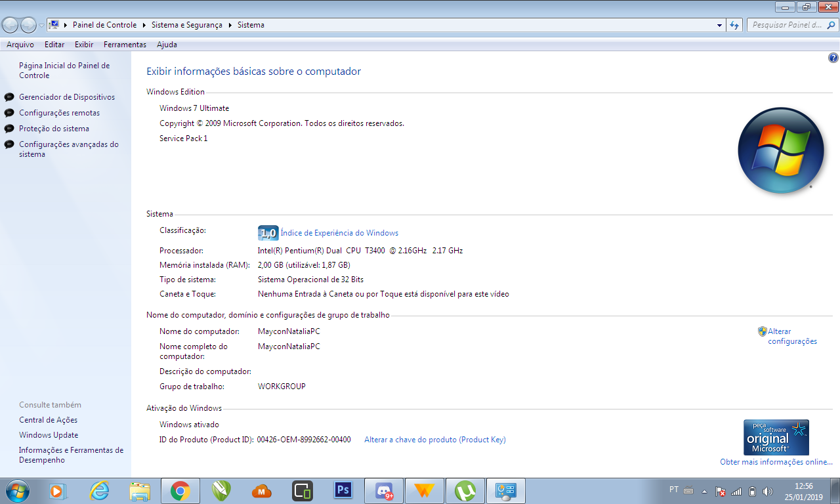Open Windows Explorer folder icon in taskbar
Screen dimensions: 840x504
[x=140, y=491]
